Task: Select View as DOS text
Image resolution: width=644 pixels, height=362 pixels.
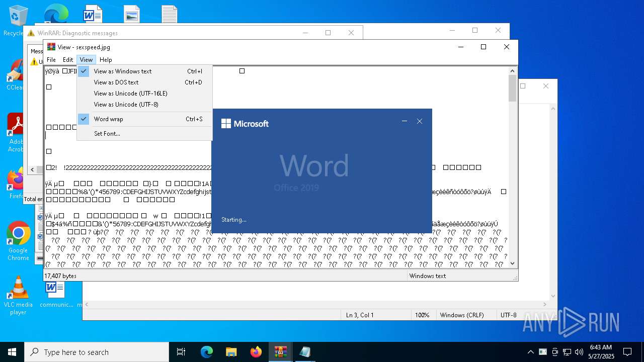Action: point(144,82)
